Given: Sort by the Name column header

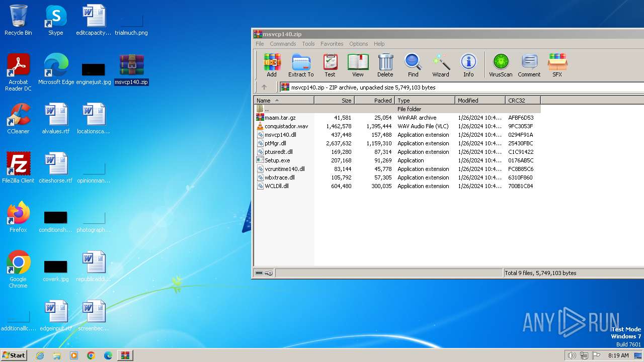Looking at the screenshot, I should pyautogui.click(x=284, y=101).
